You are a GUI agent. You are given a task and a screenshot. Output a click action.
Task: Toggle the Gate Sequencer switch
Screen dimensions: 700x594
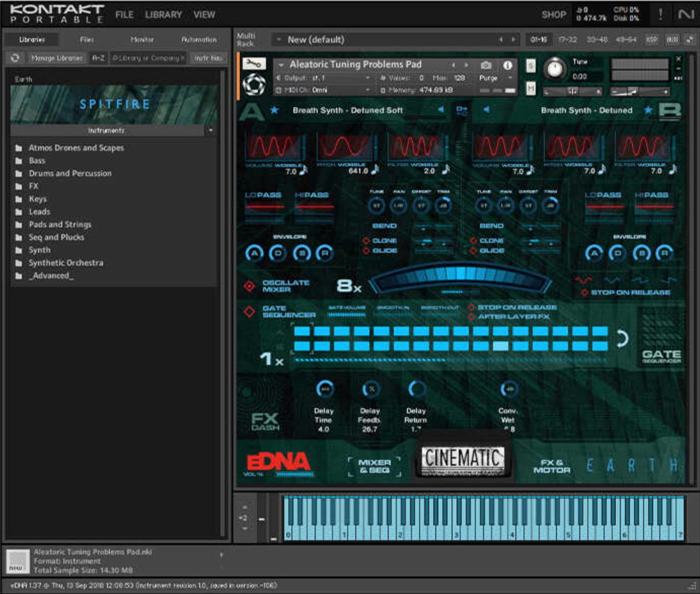pyautogui.click(x=249, y=312)
